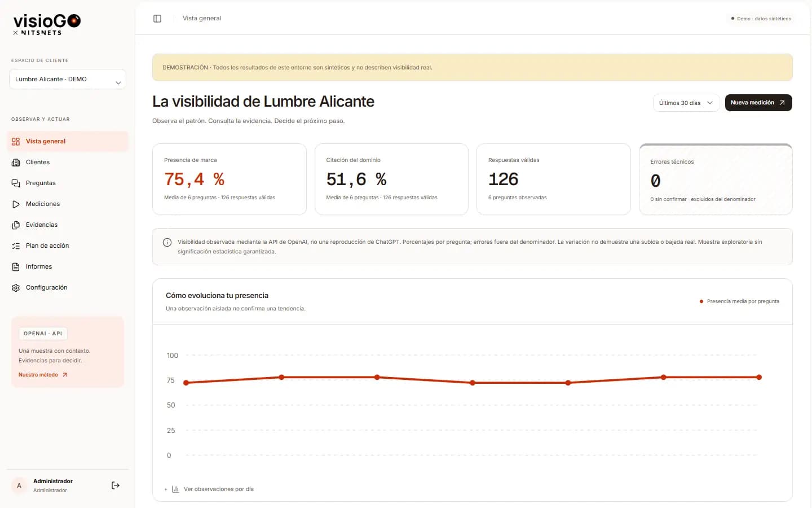This screenshot has height=508, width=812.
Task: Follow the Nuestro método link
Action: (43, 375)
